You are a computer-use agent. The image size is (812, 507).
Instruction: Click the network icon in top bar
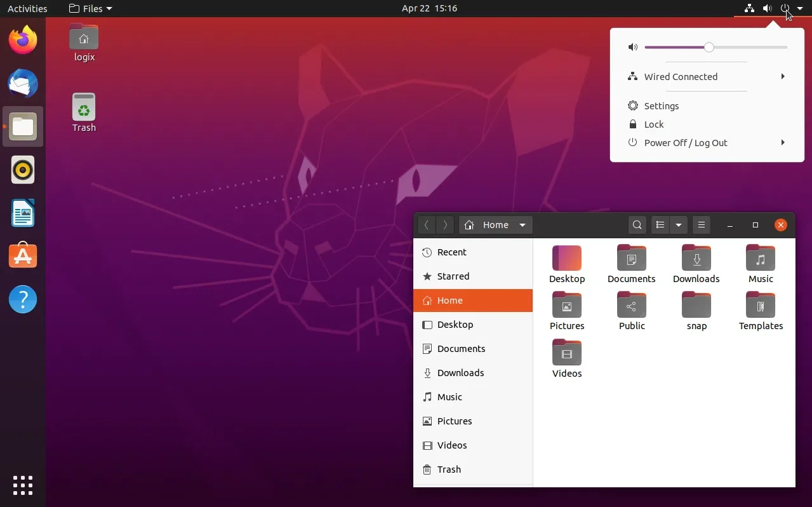coord(750,8)
